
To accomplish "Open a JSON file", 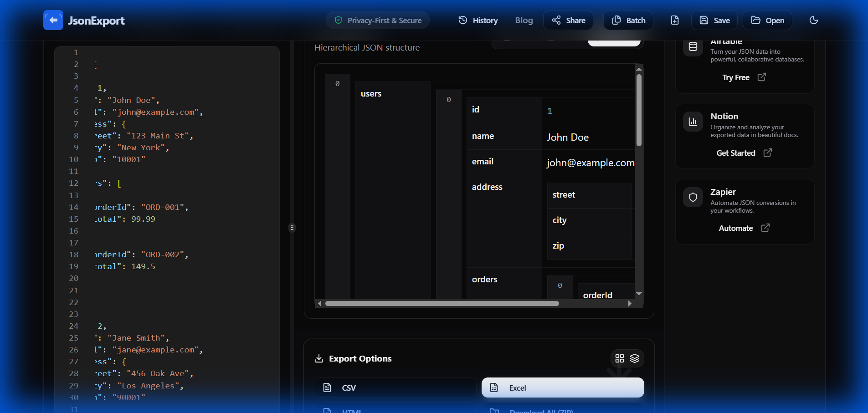I will click(767, 20).
